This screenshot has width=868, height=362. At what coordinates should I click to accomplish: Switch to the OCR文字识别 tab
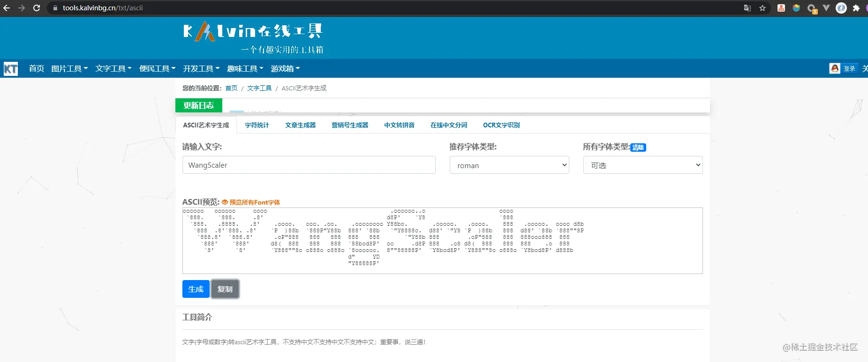pos(501,125)
